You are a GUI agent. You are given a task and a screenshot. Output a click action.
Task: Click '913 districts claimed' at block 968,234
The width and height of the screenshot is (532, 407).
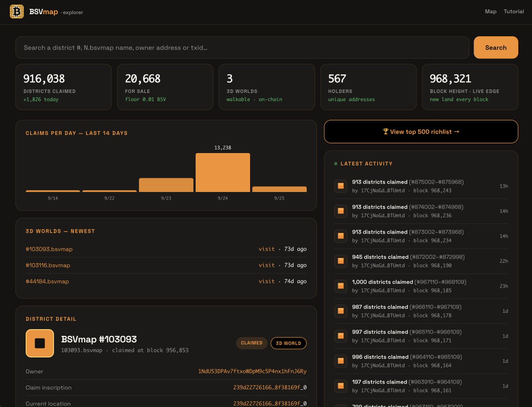click(x=380, y=232)
